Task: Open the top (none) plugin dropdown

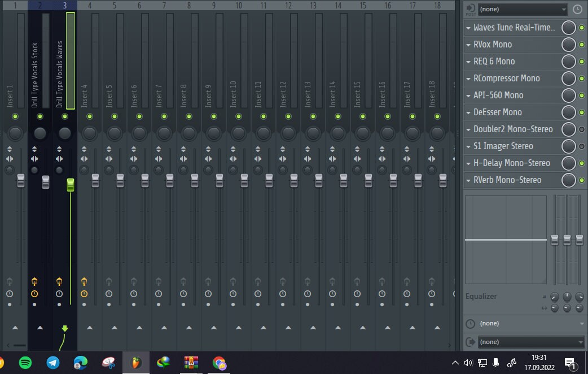Action: [x=522, y=9]
